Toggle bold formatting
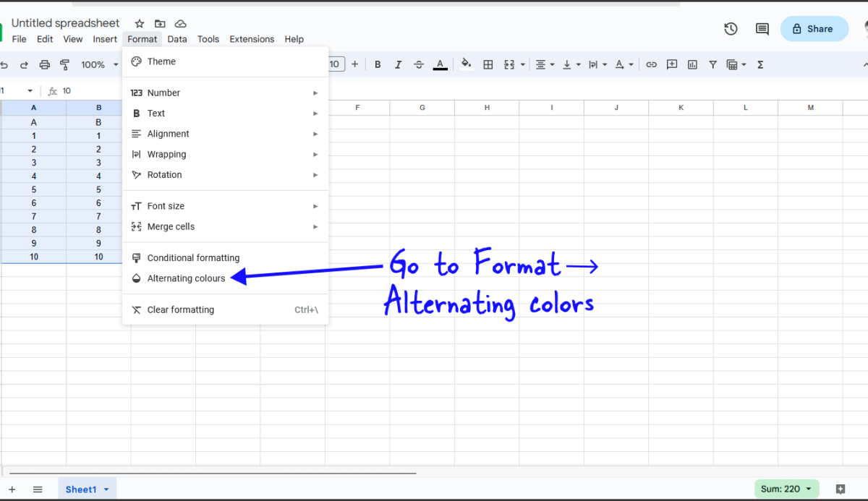Image resolution: width=868 pixels, height=501 pixels. coord(378,64)
